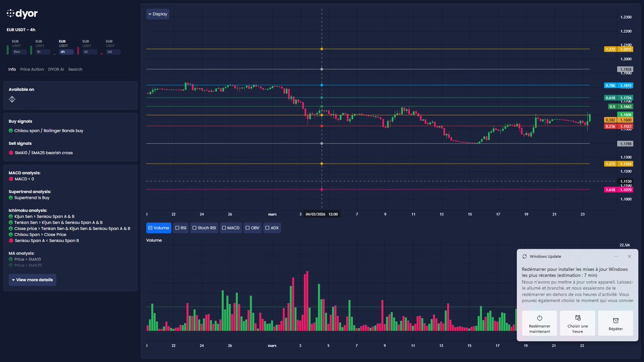Switch to the Price Action tab
644x362 pixels.
point(32,69)
